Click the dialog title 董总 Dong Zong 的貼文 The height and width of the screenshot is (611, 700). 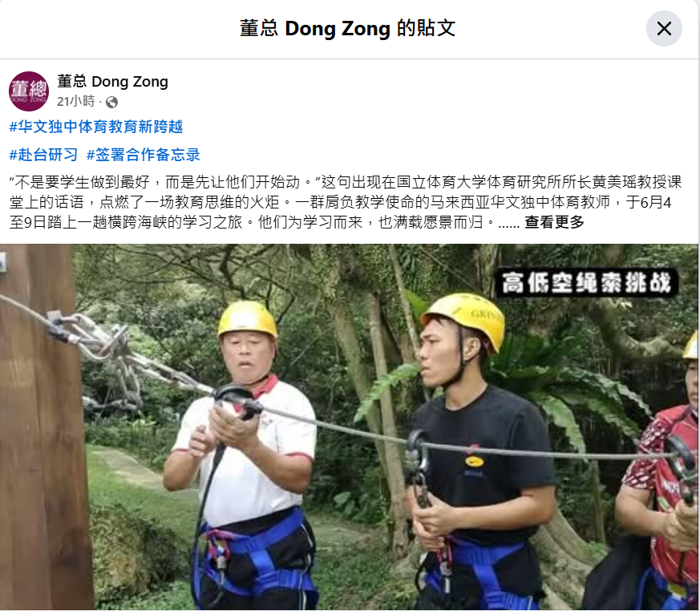point(348,29)
